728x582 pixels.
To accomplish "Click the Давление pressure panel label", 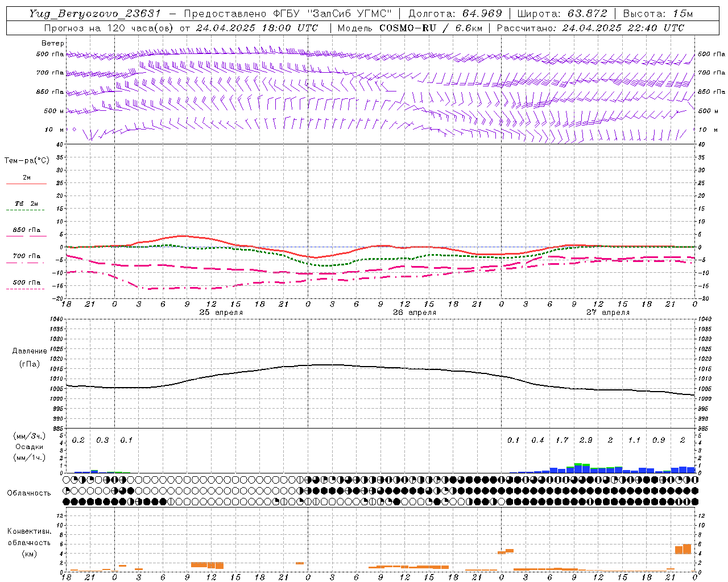I will click(x=30, y=351).
